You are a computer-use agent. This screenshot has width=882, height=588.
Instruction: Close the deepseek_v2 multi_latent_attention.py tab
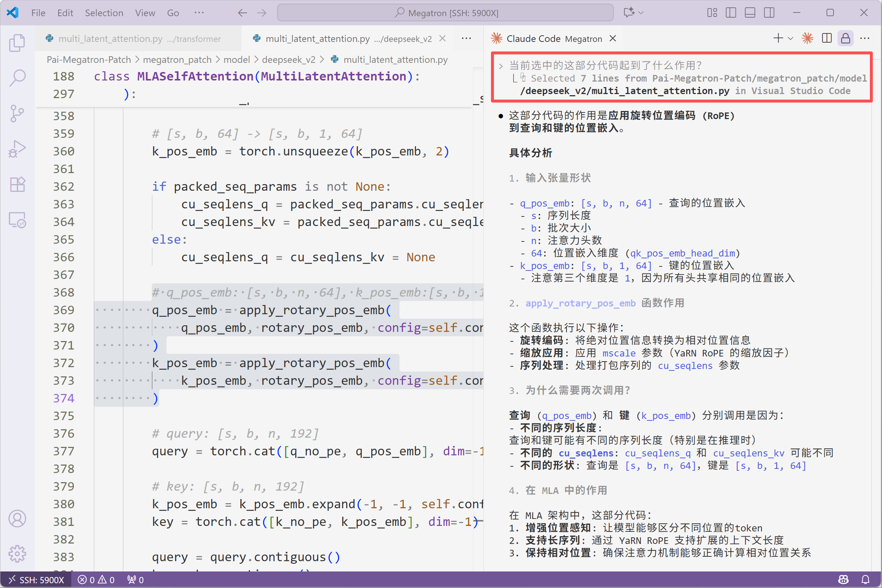(x=442, y=38)
